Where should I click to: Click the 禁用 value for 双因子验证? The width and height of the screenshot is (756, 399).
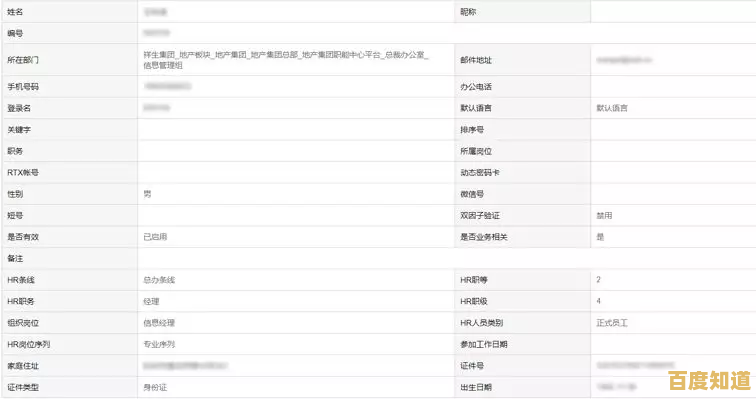604,215
